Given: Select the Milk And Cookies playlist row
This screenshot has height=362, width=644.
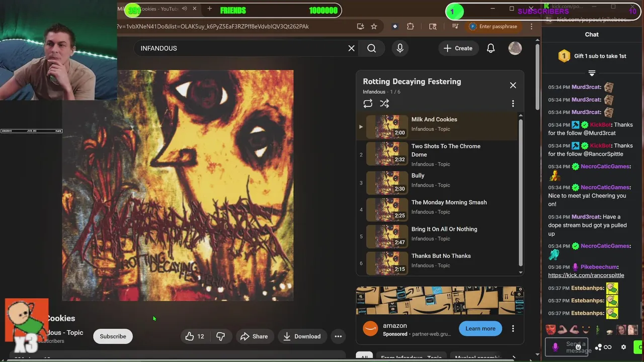Looking at the screenshot, I should tap(437, 126).
